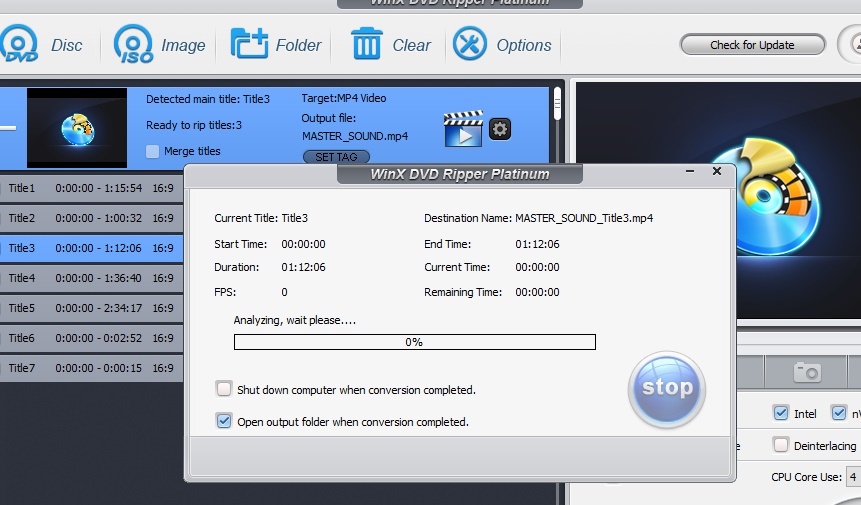Click the SET TAG button

(336, 157)
